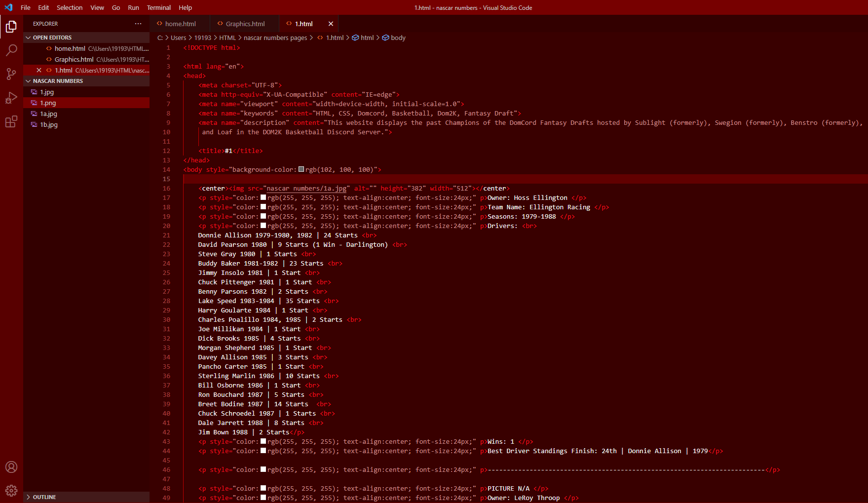Click 'nascar numbers pages' breadcrumb
The height and width of the screenshot is (503, 868).
pyautogui.click(x=275, y=38)
